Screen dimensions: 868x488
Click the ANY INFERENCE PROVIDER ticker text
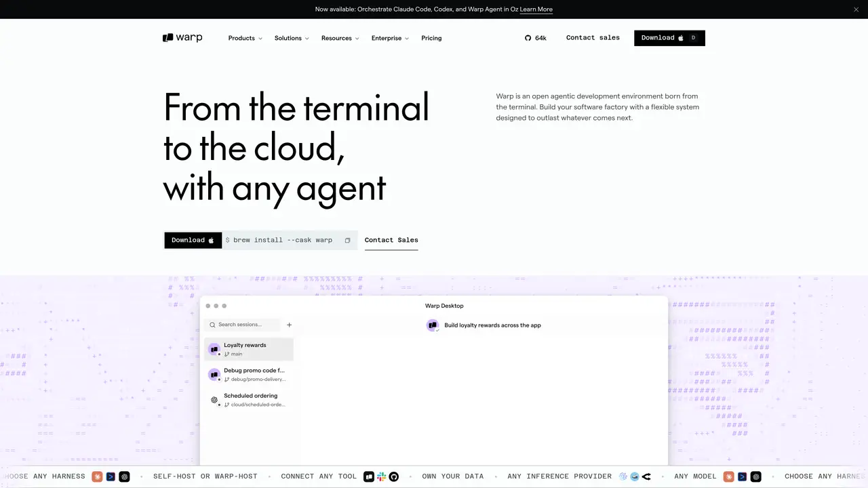point(559,476)
